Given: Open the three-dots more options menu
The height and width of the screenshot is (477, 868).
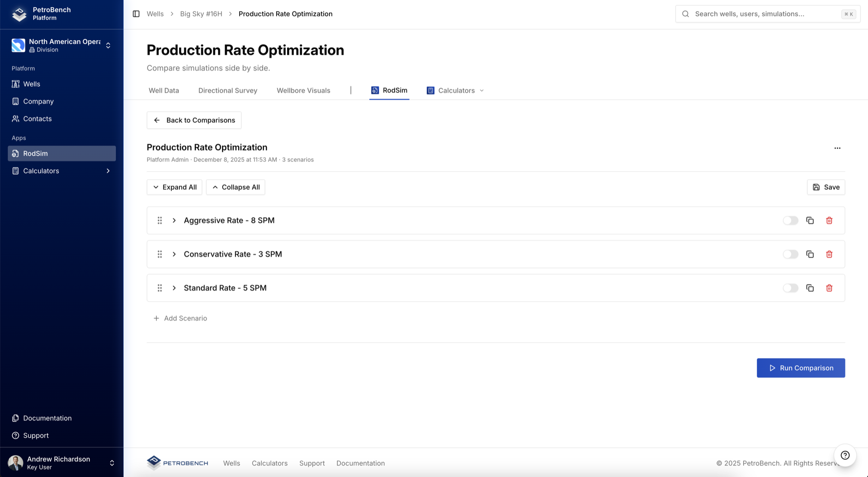Looking at the screenshot, I should 837,148.
